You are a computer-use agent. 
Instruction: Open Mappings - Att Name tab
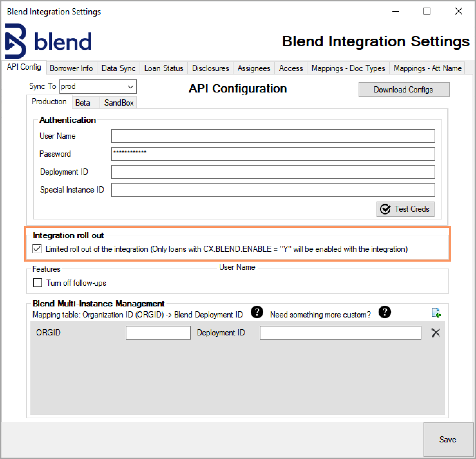[428, 68]
